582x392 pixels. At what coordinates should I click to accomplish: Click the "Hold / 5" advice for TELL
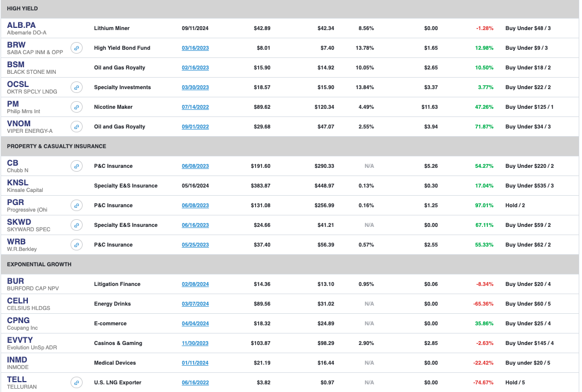(x=515, y=382)
